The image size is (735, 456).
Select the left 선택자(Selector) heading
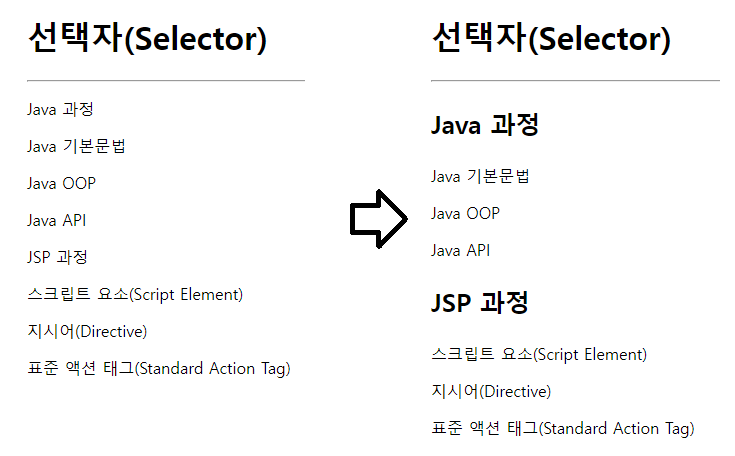coord(148,38)
